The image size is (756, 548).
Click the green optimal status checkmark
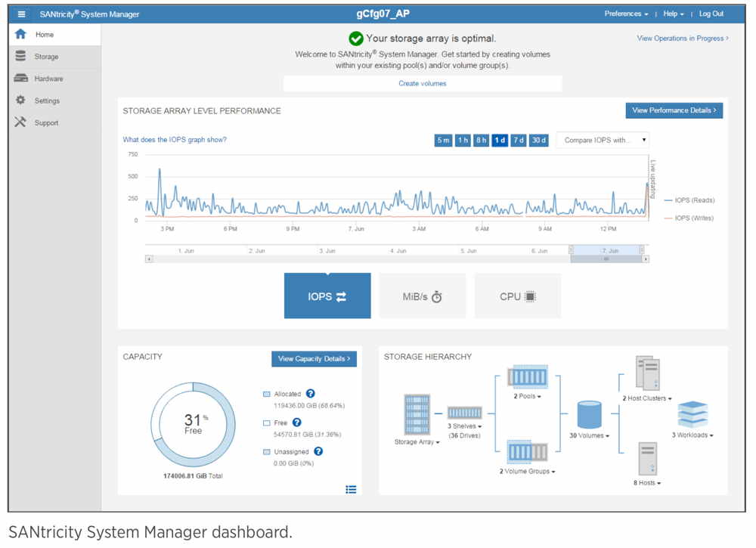(356, 39)
